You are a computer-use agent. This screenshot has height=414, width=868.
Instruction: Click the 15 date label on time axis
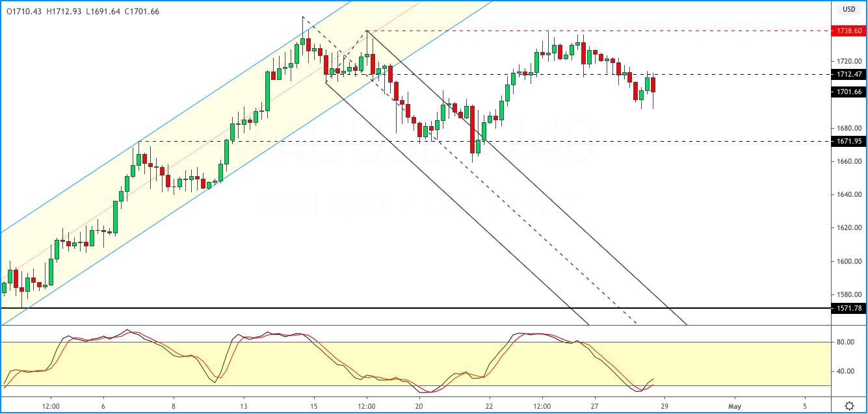tap(314, 406)
